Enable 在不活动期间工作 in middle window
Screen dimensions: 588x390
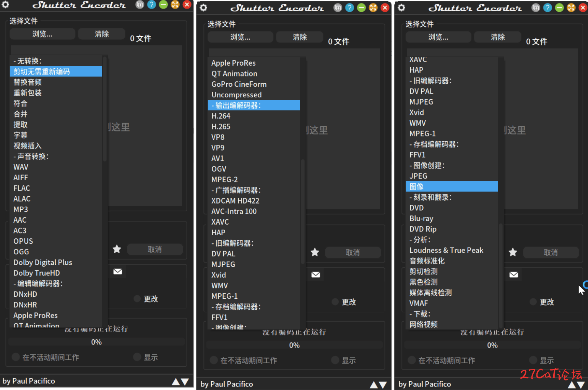214,360
